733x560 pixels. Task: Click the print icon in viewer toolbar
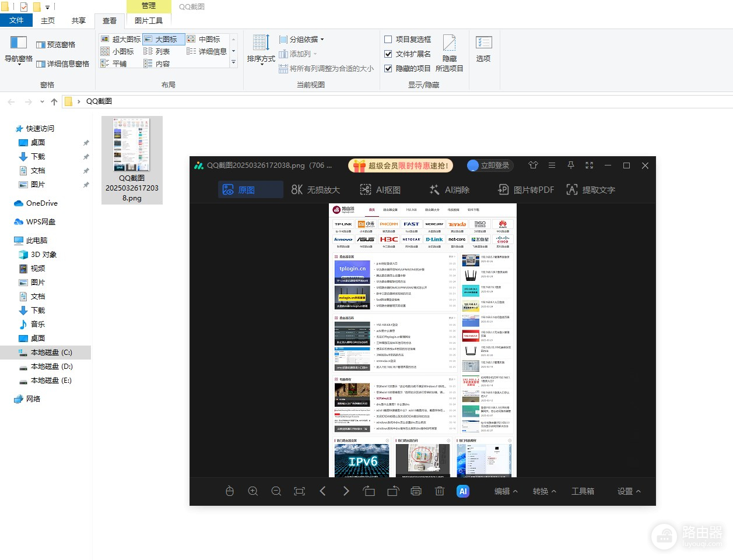coord(416,491)
